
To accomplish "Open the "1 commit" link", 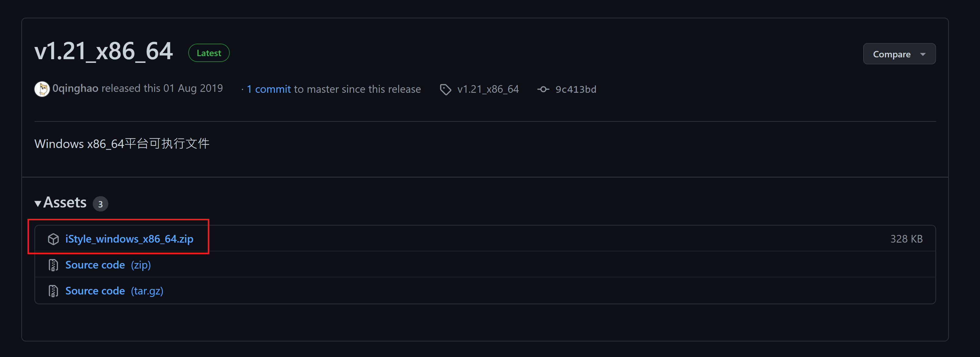I will coord(268,89).
